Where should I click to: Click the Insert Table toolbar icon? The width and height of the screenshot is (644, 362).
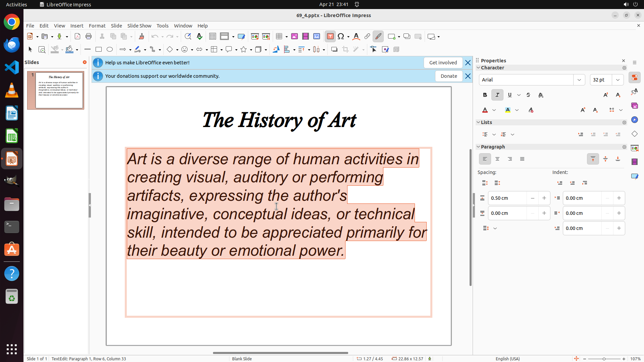pos(279,37)
